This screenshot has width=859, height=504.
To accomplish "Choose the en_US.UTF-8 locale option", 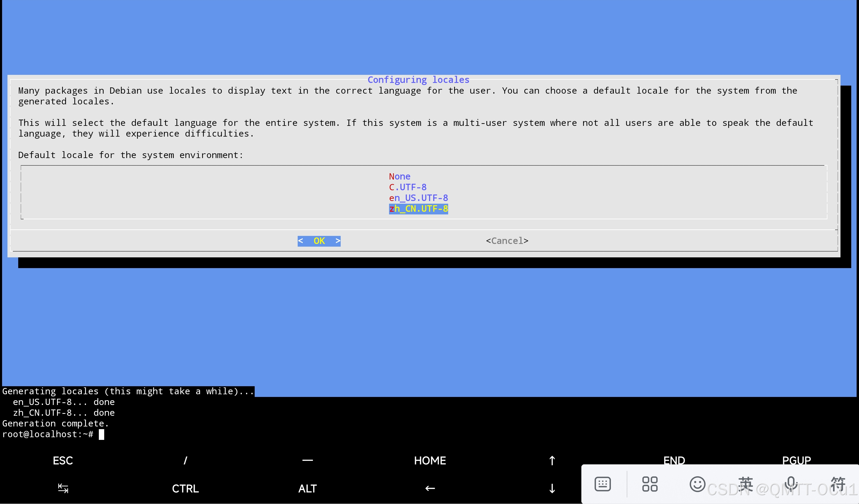I will click(x=418, y=198).
